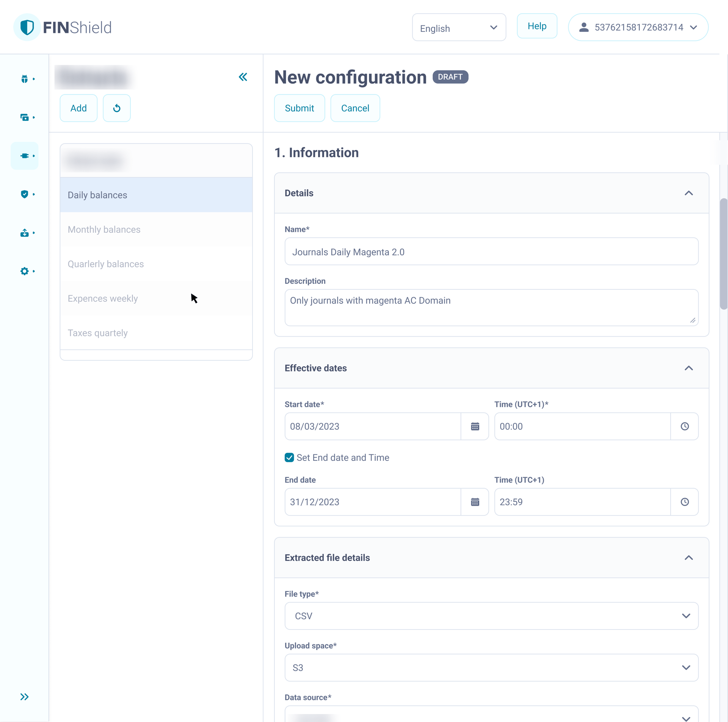Image resolution: width=728 pixels, height=722 pixels.
Task: Open the Start date calendar picker
Action: coord(475,426)
